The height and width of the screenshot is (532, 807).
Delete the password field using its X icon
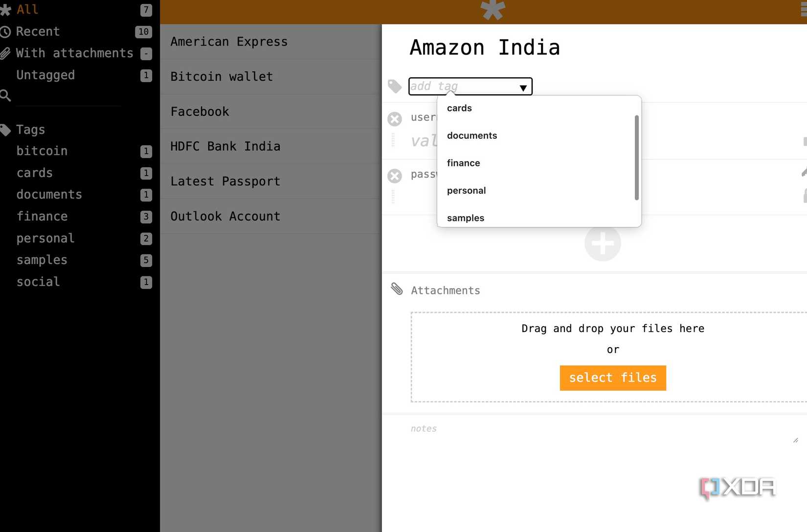pos(395,176)
